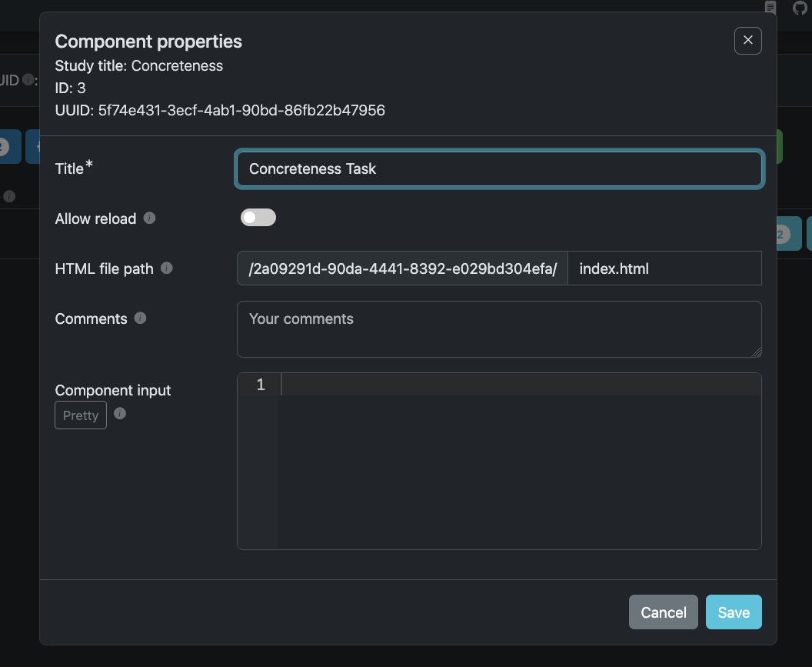Click the HTML file path directory prefix box

coord(402,268)
